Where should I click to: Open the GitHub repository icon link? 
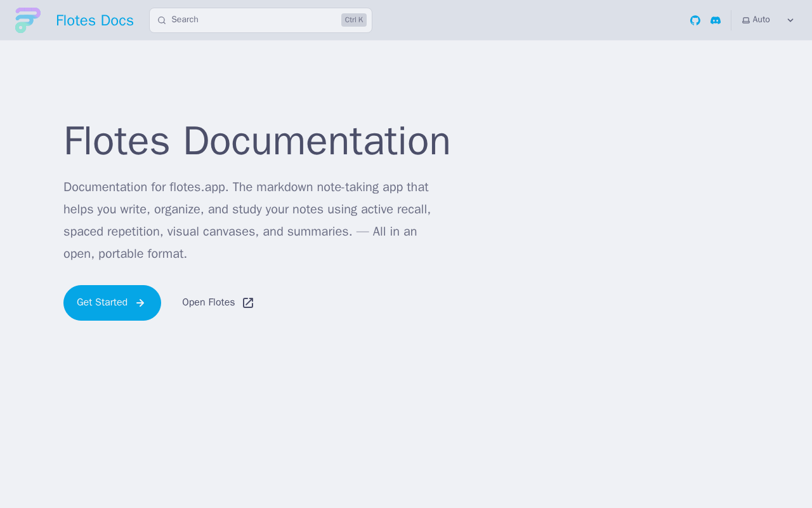[695, 20]
